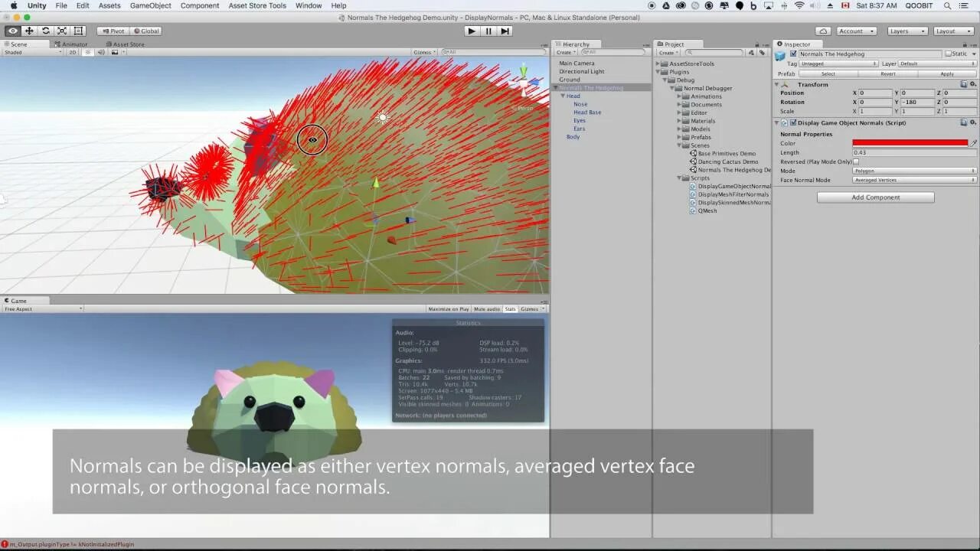980x551 pixels.
Task: Expand the AssetStoreTools folder
Action: (658, 64)
